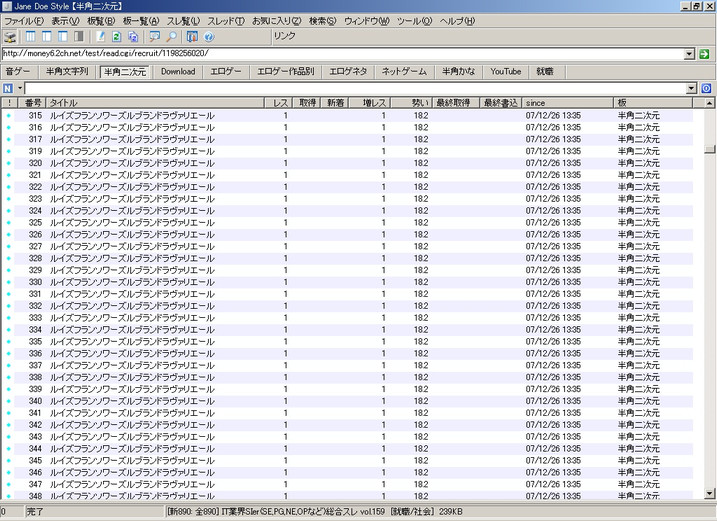Click the Jane Doe Style title bar icon
The width and height of the screenshot is (717, 521).
click(x=6, y=6)
